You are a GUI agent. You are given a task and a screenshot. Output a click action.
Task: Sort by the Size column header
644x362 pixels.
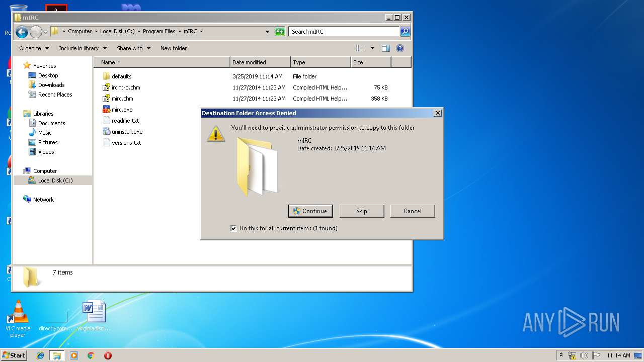click(371, 62)
